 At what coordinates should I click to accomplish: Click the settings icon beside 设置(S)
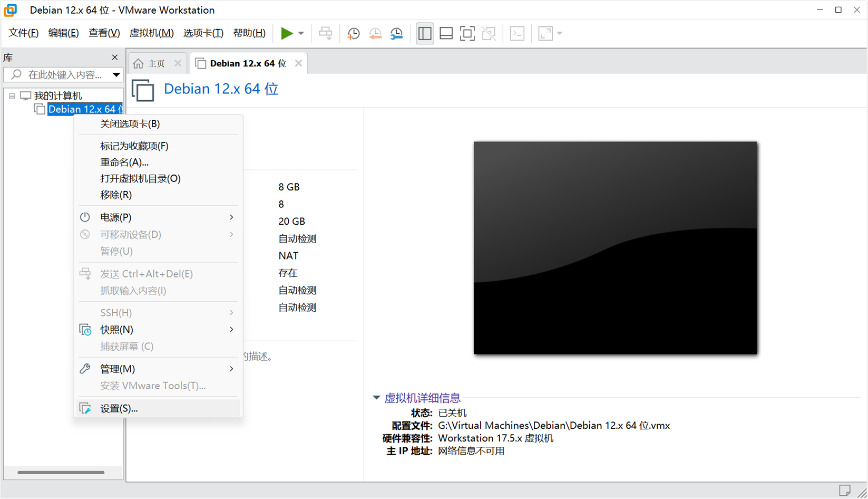point(85,408)
